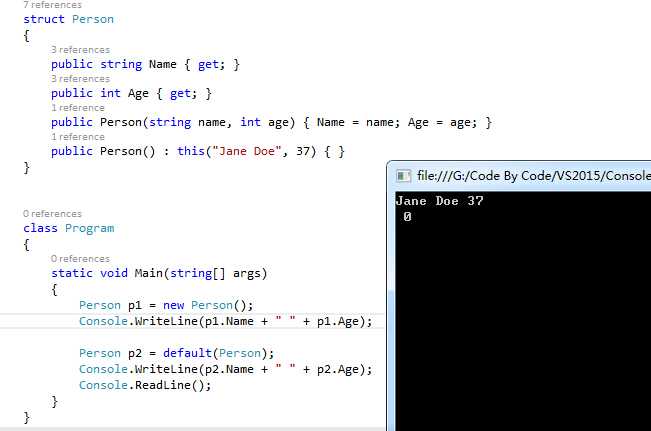Click variable 'p1' in its declaration line
Viewport: 651px width, 431px height.
point(135,306)
